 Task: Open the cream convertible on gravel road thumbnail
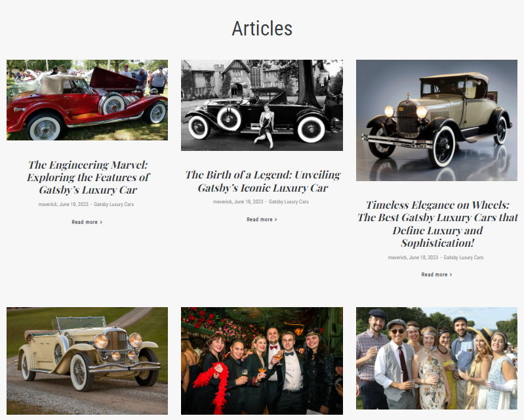pyautogui.click(x=87, y=360)
